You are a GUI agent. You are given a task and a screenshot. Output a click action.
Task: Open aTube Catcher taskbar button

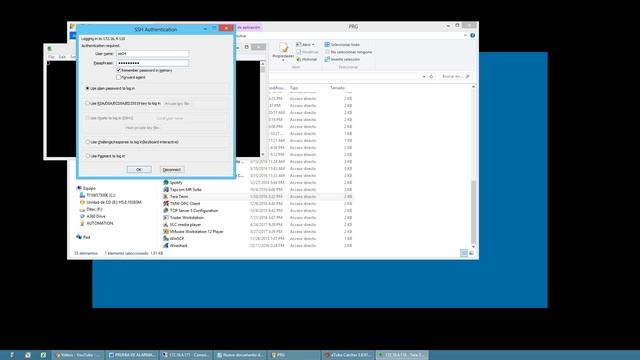(348, 355)
